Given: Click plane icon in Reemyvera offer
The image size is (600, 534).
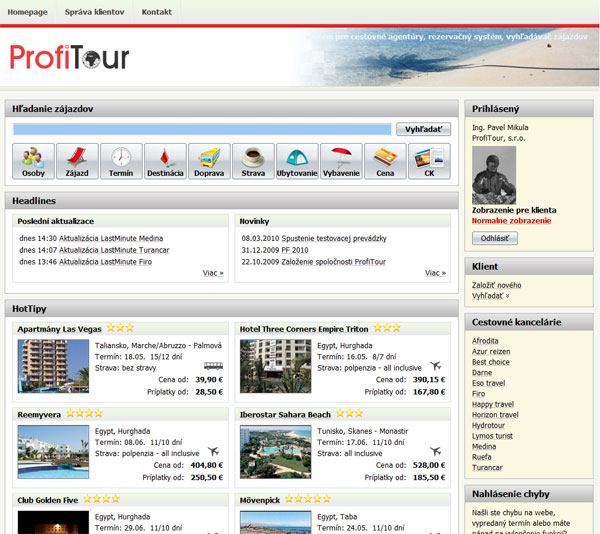Looking at the screenshot, I should [213, 451].
